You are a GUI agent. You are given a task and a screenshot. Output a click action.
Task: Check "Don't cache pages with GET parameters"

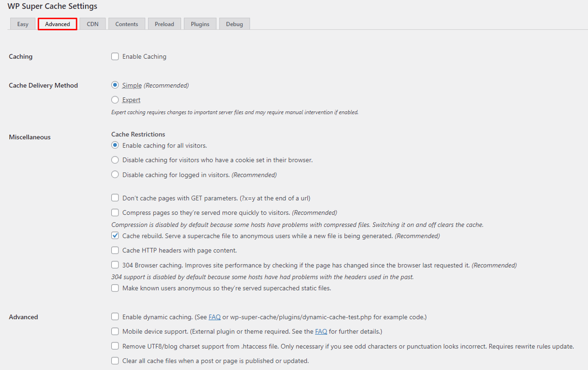pos(115,198)
